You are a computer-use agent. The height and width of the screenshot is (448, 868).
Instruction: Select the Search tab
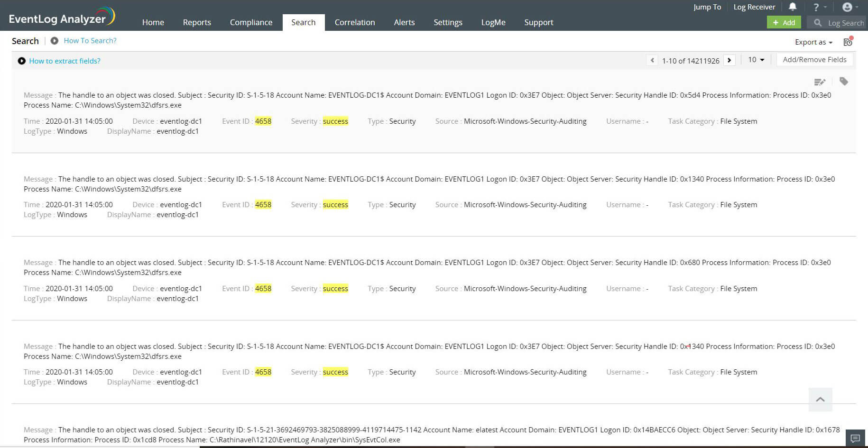coord(304,22)
